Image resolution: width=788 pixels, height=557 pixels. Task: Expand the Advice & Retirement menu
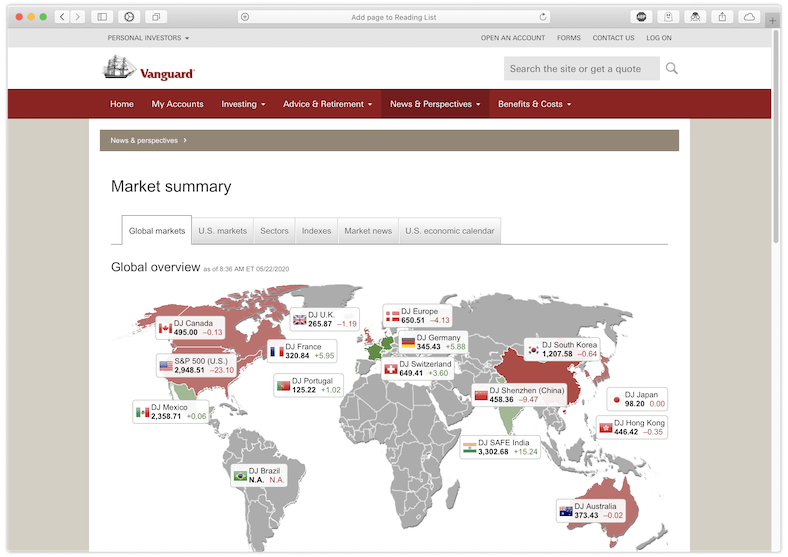point(328,104)
